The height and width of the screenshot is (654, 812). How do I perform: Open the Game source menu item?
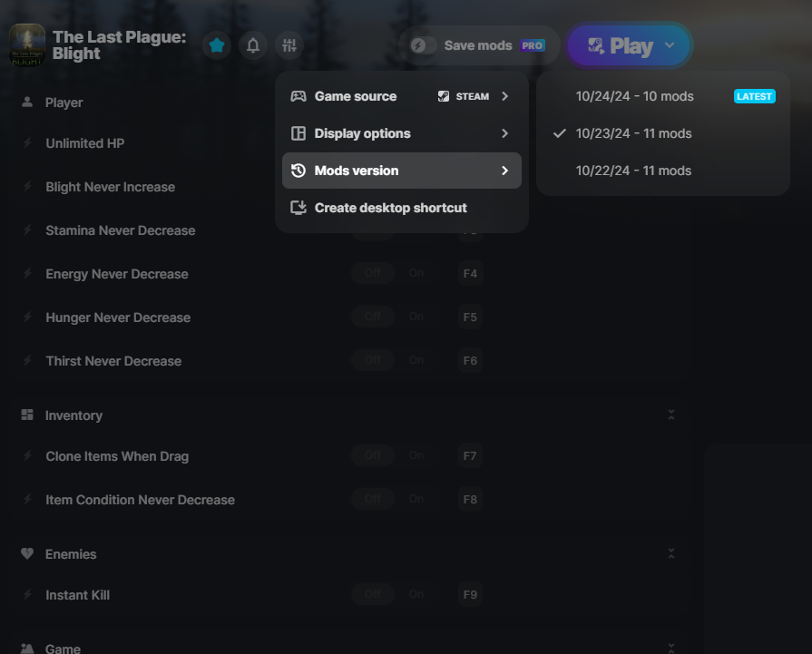[x=402, y=96]
